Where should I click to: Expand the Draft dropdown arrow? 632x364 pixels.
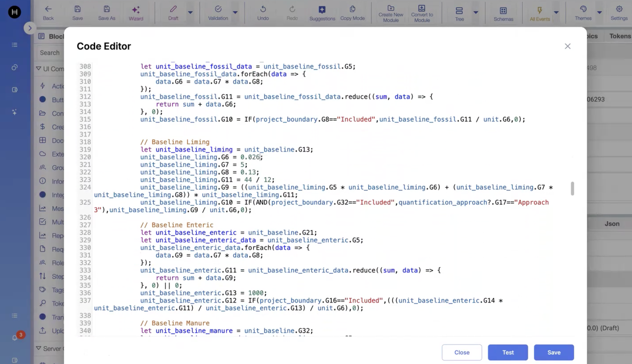190,12
